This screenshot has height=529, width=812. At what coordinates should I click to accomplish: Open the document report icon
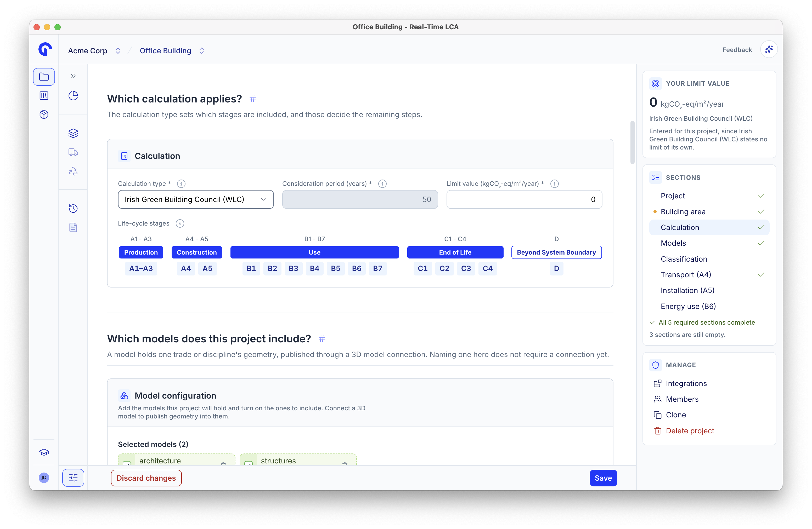point(73,227)
